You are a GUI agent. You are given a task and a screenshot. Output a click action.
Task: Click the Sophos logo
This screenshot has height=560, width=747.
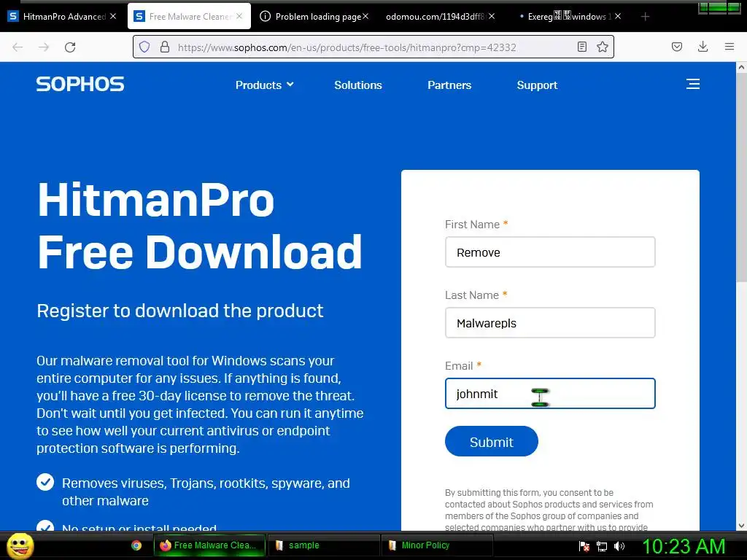pos(80,85)
